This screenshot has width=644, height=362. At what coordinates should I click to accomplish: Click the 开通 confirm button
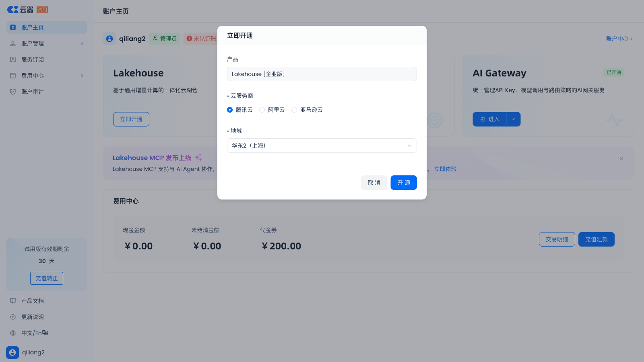(404, 183)
